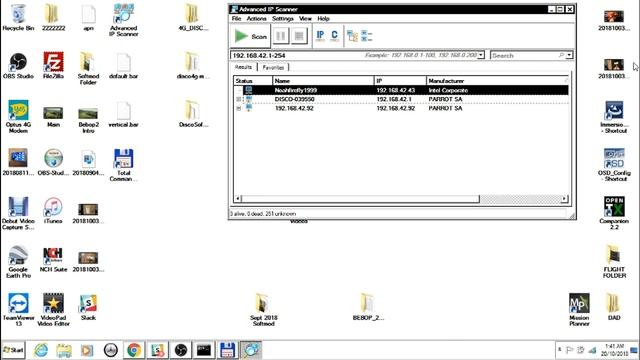The image size is (640, 360).
Task: Select the TeamViewer 13 desktop icon
Action: [x=18, y=309]
